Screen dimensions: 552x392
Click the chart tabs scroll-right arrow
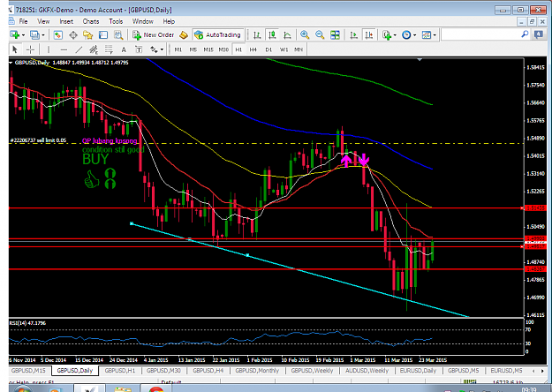[x=542, y=371]
